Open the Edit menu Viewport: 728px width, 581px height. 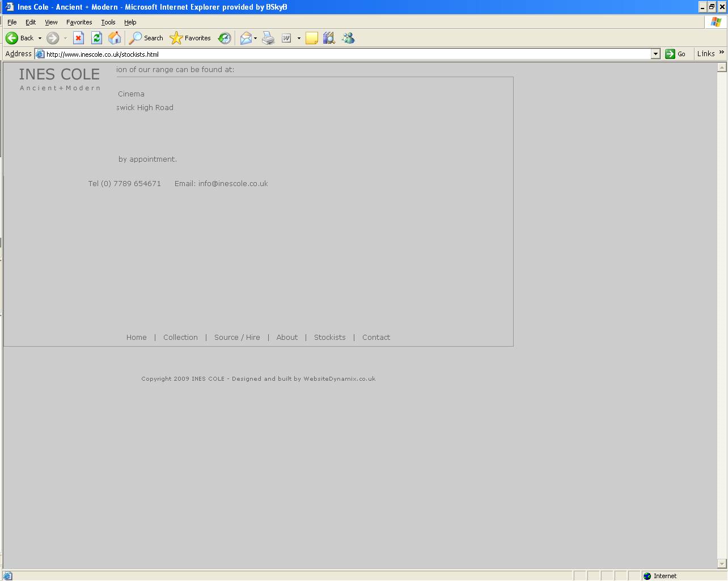pos(31,22)
